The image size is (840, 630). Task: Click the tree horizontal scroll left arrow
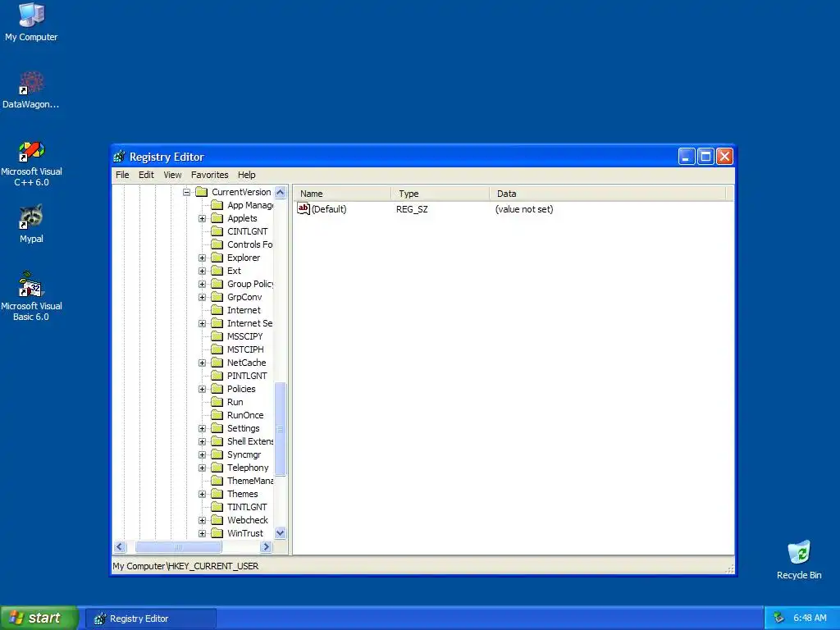(x=120, y=546)
